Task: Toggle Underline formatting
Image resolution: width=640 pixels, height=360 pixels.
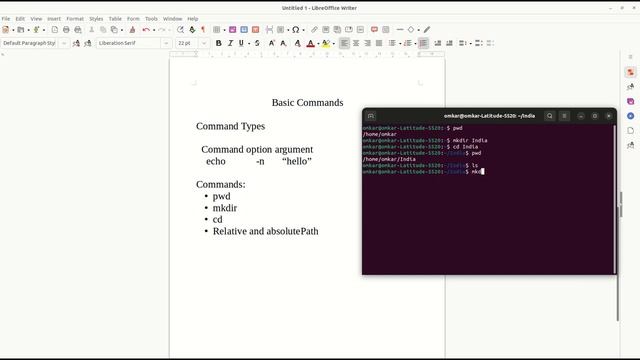Action: pos(241,43)
